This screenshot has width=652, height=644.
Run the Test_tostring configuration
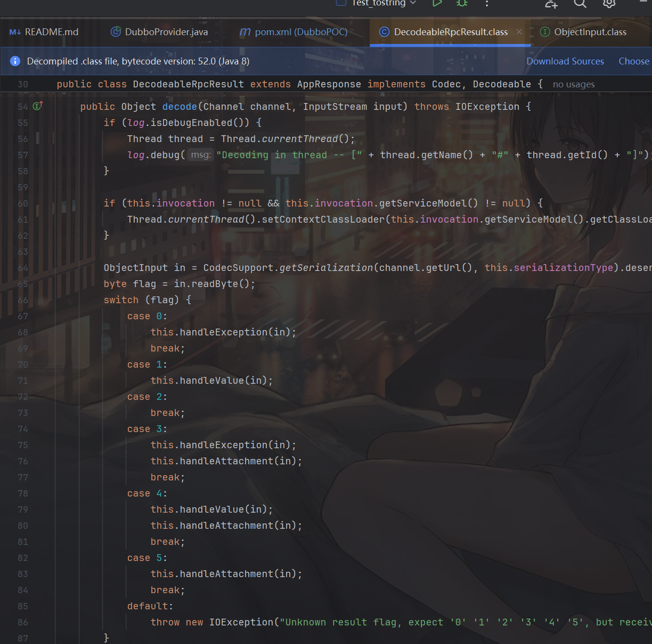click(437, 3)
